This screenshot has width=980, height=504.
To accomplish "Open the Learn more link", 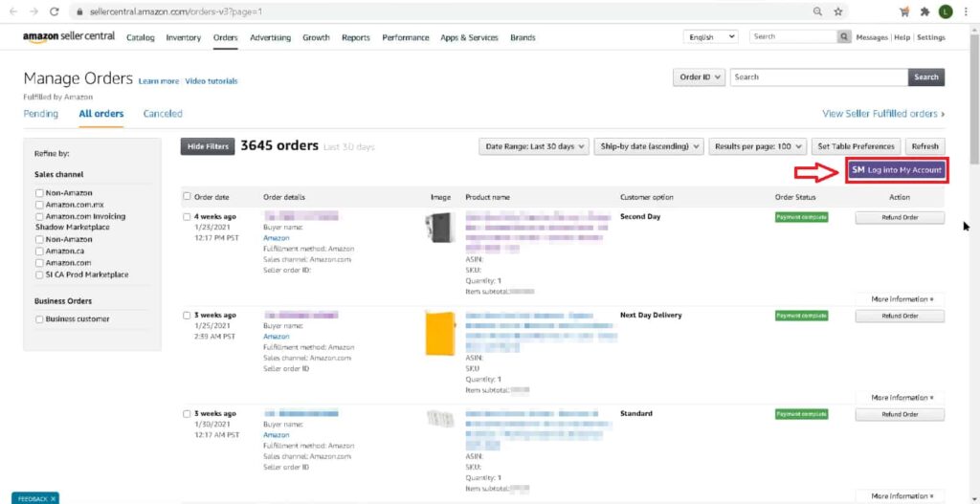I will pos(158,81).
